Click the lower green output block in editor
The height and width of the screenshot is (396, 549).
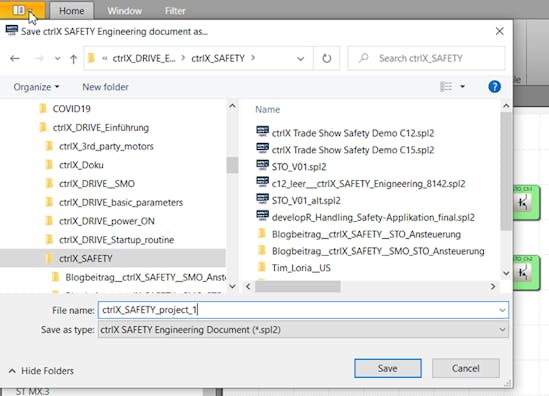[526, 272]
